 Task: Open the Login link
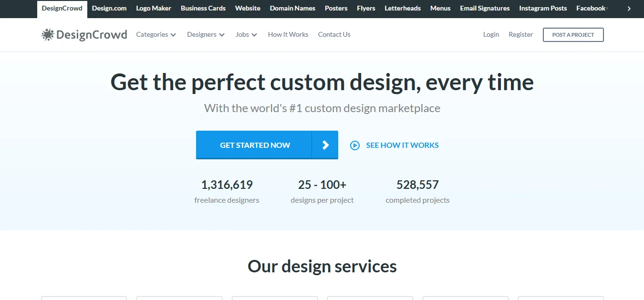coord(491,34)
